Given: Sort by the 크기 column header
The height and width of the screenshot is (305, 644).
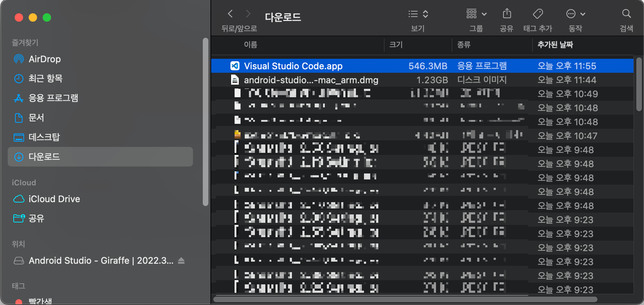Looking at the screenshot, I should pos(396,45).
